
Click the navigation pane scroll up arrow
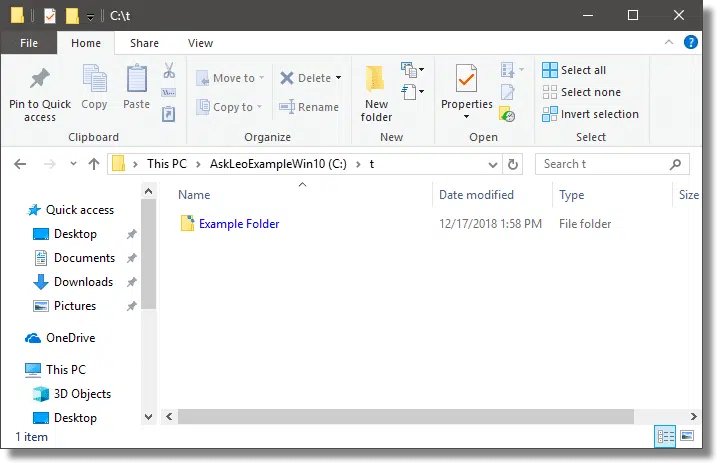149,191
